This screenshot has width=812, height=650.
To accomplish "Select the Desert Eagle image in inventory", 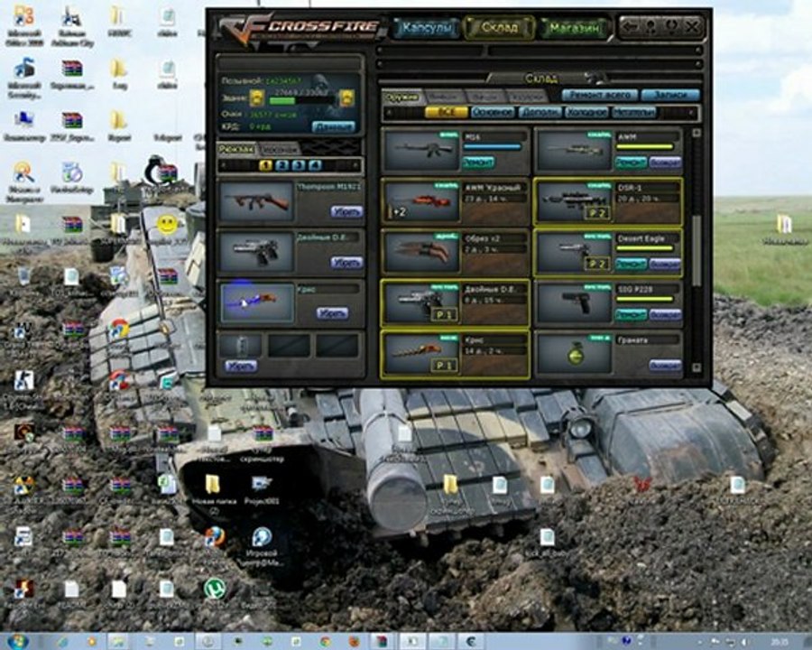I will tap(575, 252).
